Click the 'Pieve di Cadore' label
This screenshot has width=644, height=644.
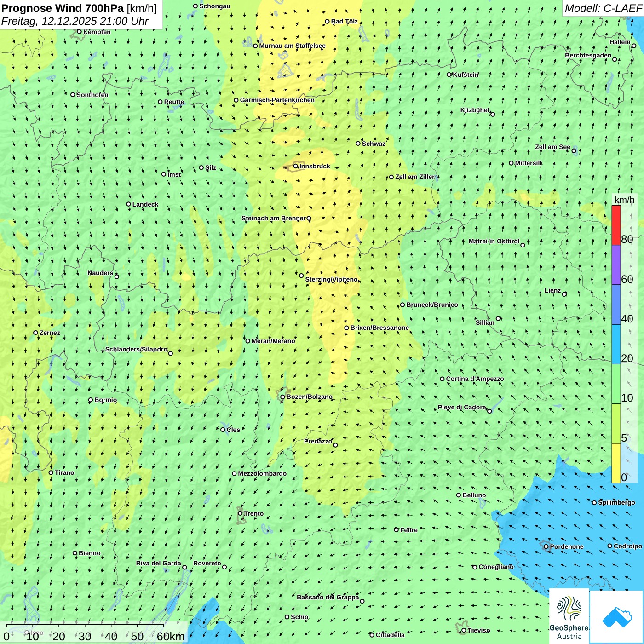coord(462,407)
